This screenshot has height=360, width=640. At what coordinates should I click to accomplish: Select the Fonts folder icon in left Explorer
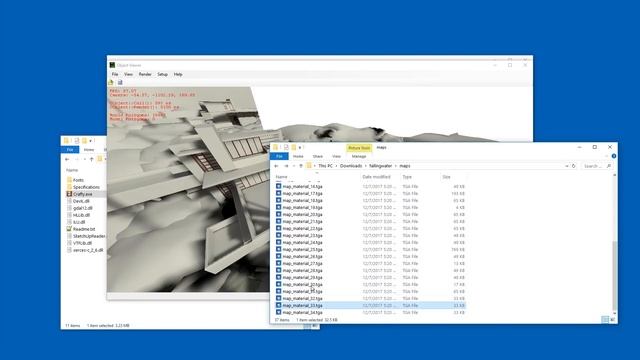(69, 180)
